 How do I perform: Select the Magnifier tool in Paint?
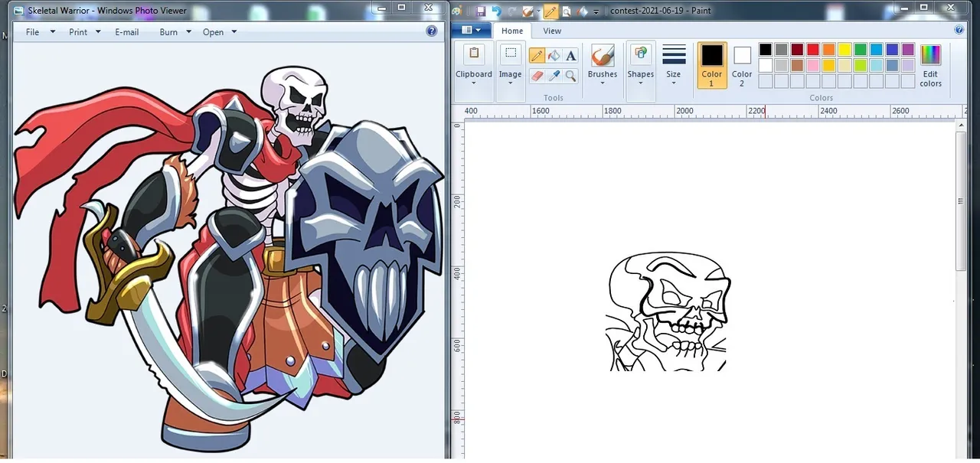click(570, 75)
